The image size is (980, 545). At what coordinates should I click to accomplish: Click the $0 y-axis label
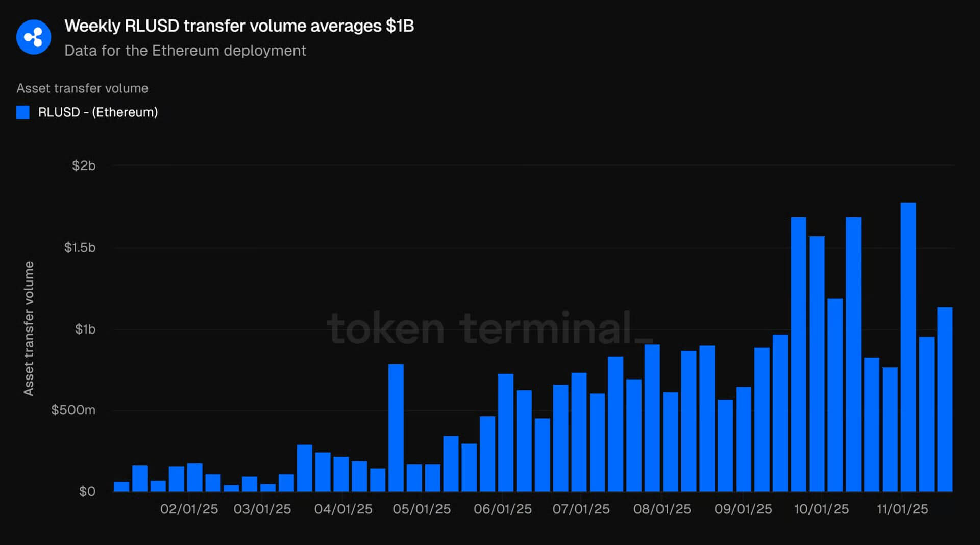click(87, 491)
